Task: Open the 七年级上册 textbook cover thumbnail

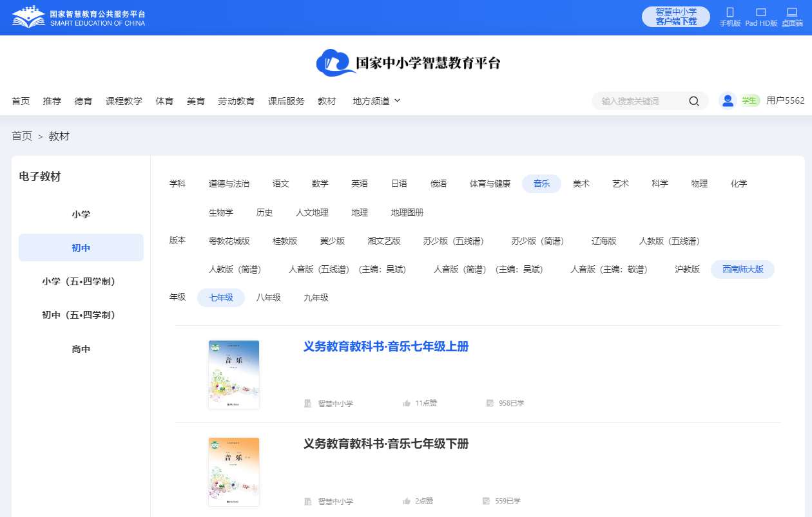Action: tap(234, 375)
